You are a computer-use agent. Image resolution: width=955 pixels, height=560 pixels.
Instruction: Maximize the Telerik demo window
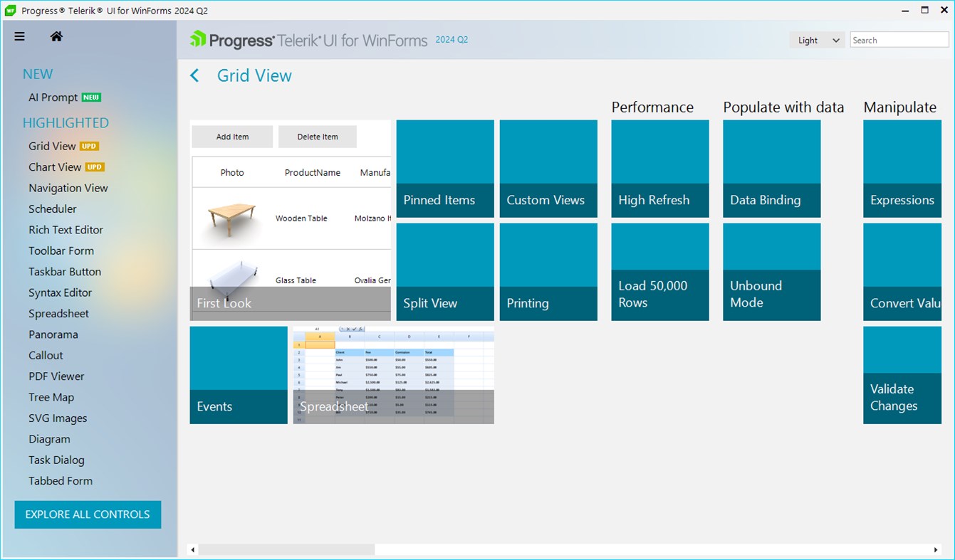pyautogui.click(x=924, y=11)
